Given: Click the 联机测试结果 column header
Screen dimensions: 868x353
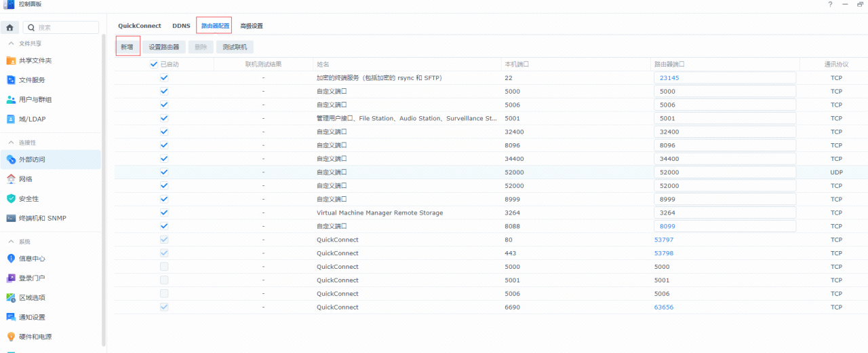Looking at the screenshot, I should pyautogui.click(x=263, y=64).
